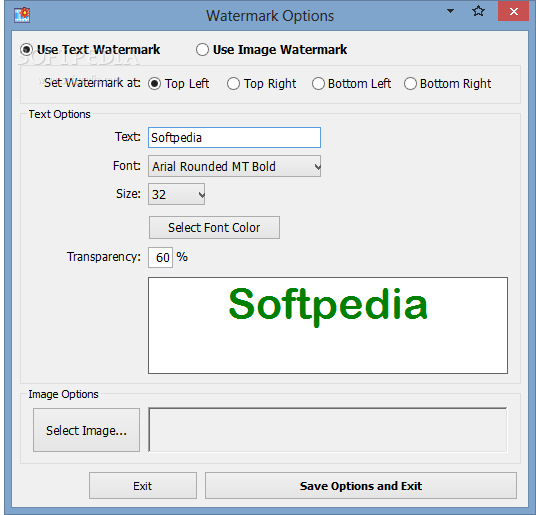Select Use Text Watermark option
Screen dimensions: 536x515
[x=90, y=50]
